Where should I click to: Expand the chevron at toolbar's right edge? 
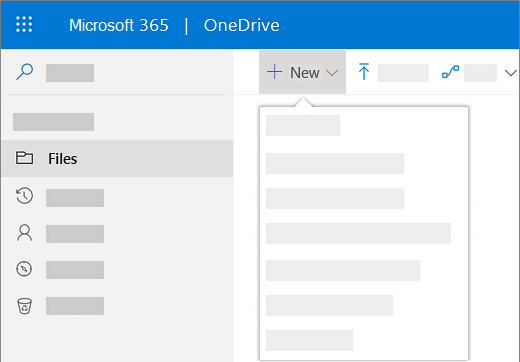511,73
